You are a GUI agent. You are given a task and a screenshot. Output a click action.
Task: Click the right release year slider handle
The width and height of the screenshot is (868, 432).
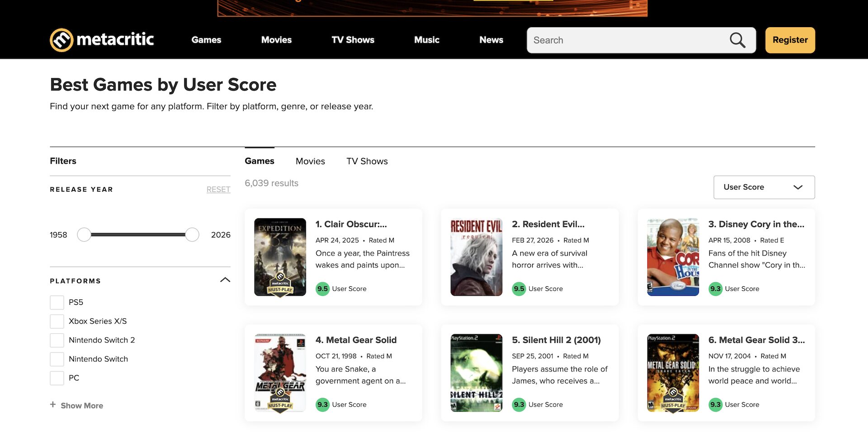tap(192, 235)
